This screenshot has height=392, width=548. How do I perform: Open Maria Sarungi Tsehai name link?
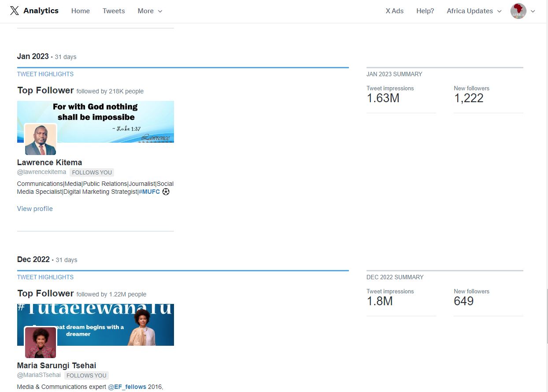pos(56,365)
